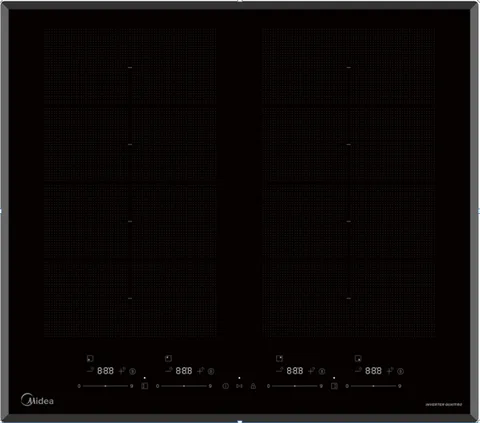Select the rear-right cooking zone icon
The height and width of the screenshot is (423, 480).
tap(279, 359)
